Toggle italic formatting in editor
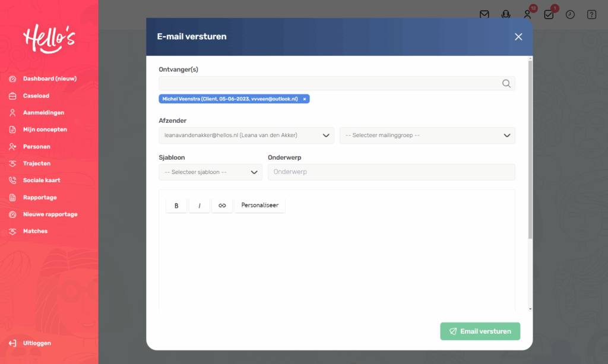Viewport: 608px width, 364px height. click(x=199, y=205)
